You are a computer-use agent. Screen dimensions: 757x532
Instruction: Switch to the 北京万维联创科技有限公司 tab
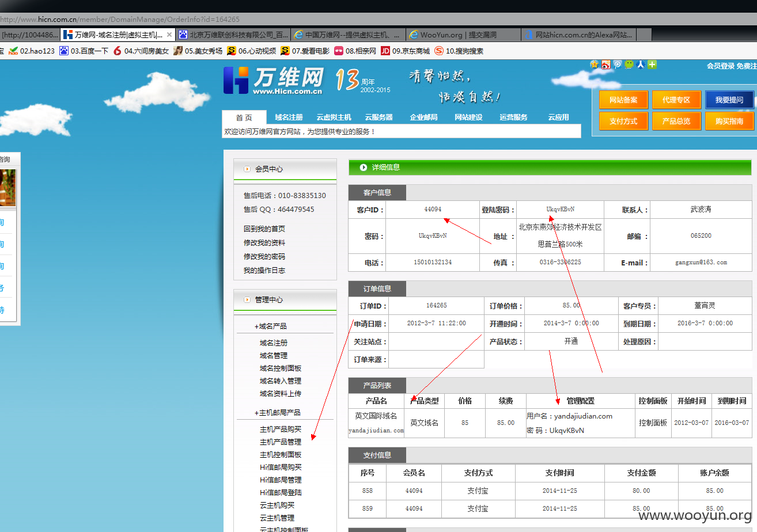tap(233, 35)
